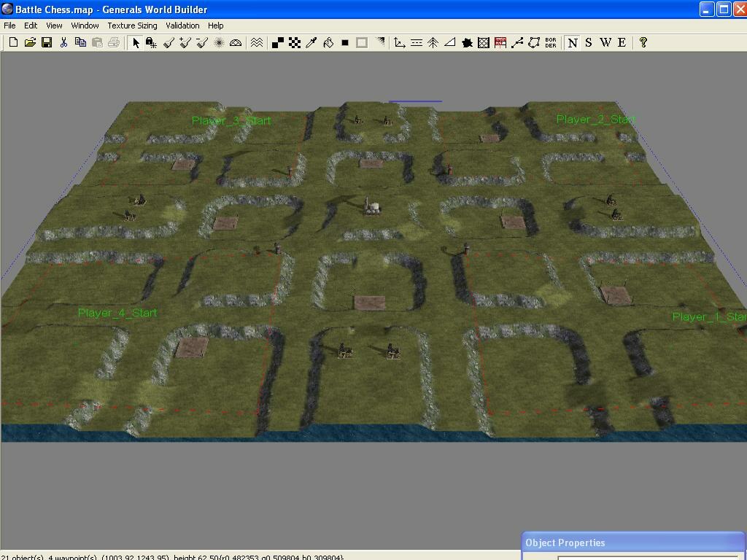747x560 pixels.
Task: Select the pointer arrow tool
Action: tap(136, 43)
